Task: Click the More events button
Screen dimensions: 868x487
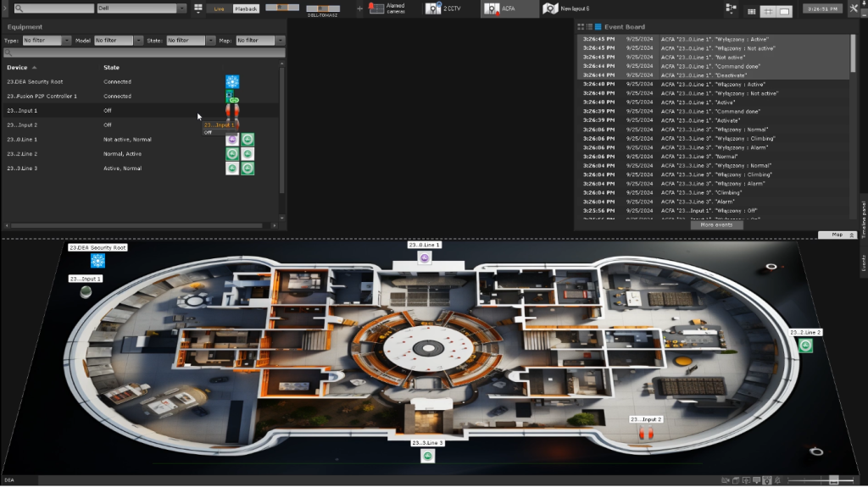Action: click(716, 224)
